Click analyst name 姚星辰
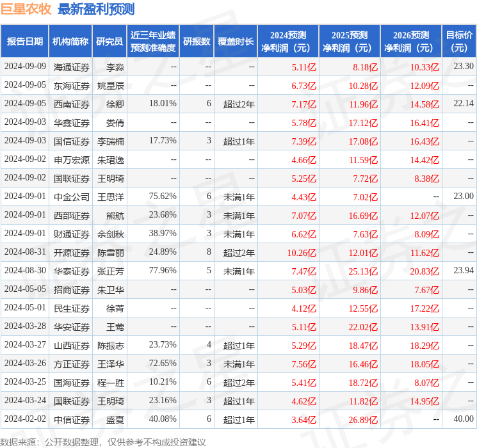 (x=111, y=86)
